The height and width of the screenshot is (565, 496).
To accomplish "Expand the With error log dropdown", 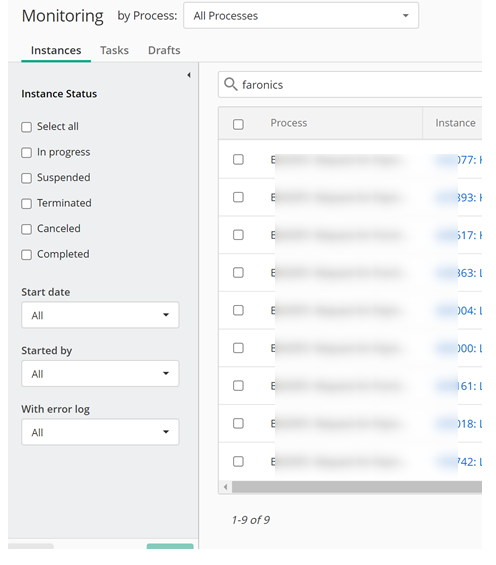I will [x=100, y=432].
